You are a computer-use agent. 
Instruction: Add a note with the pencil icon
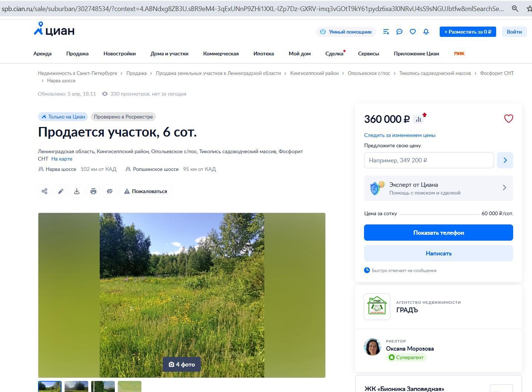[61, 191]
